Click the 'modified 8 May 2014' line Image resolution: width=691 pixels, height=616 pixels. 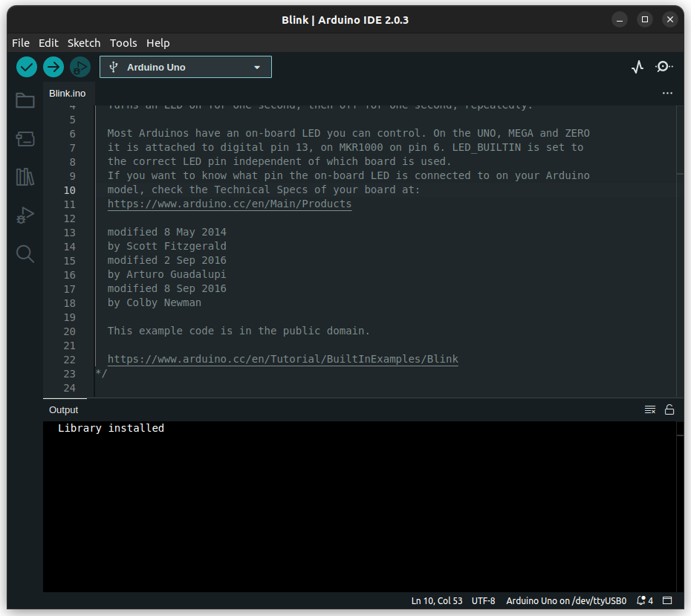point(167,232)
